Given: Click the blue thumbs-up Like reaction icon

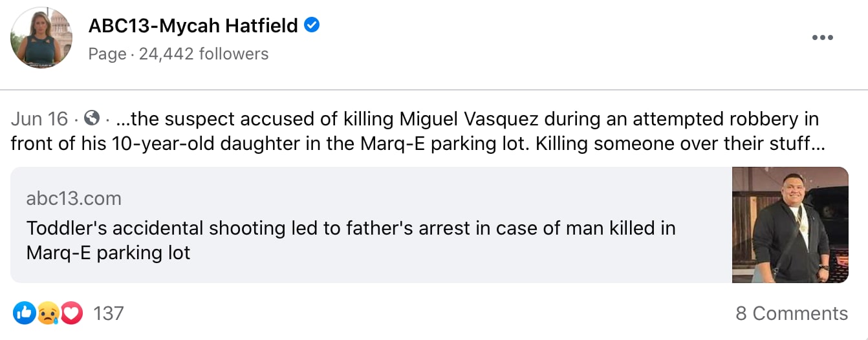Looking at the screenshot, I should [x=23, y=313].
